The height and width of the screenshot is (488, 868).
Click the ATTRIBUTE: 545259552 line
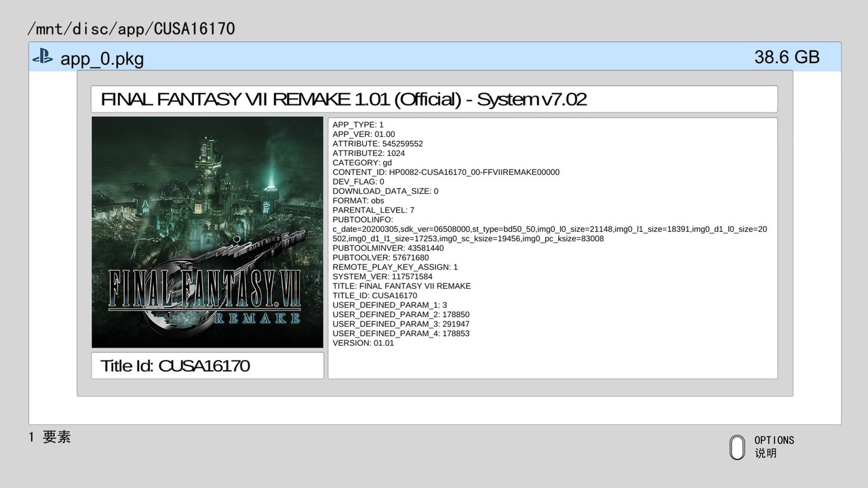378,144
